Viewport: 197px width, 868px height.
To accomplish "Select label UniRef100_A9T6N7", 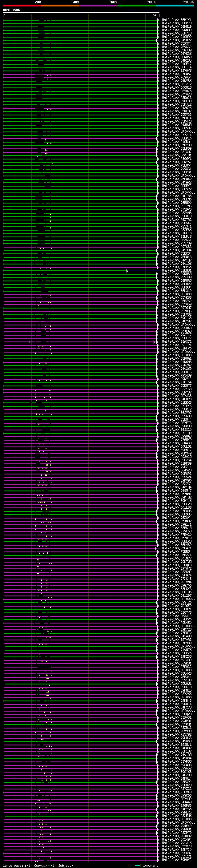I will point(176,308).
